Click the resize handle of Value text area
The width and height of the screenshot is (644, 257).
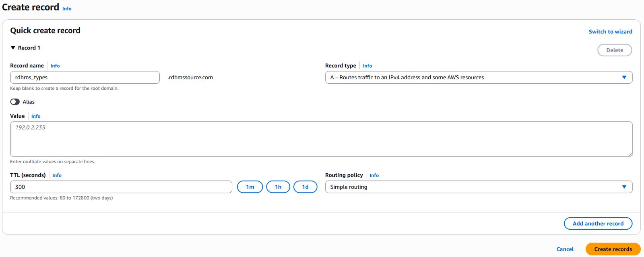click(630, 154)
